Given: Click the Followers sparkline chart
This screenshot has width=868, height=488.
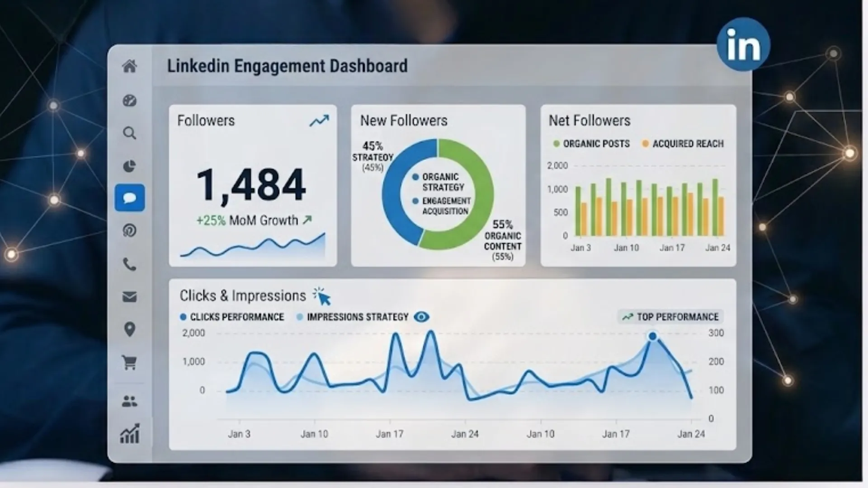Looking at the screenshot, I should click(253, 245).
